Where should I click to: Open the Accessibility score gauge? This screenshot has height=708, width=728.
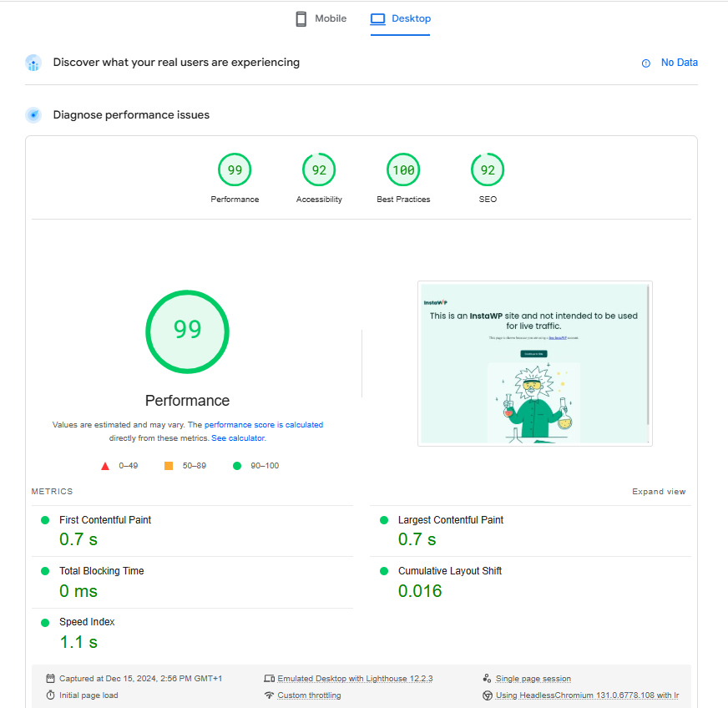pos(319,170)
